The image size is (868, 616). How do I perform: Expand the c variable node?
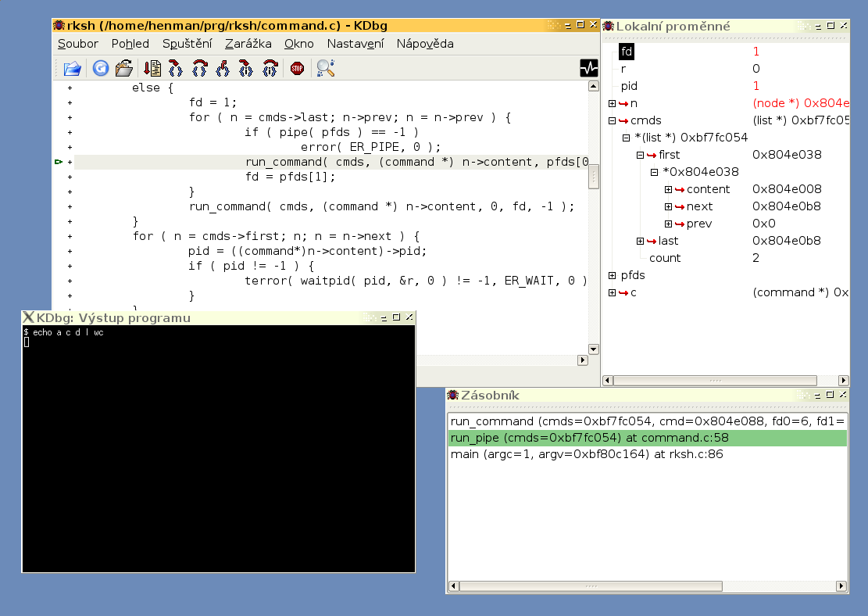[x=612, y=292]
